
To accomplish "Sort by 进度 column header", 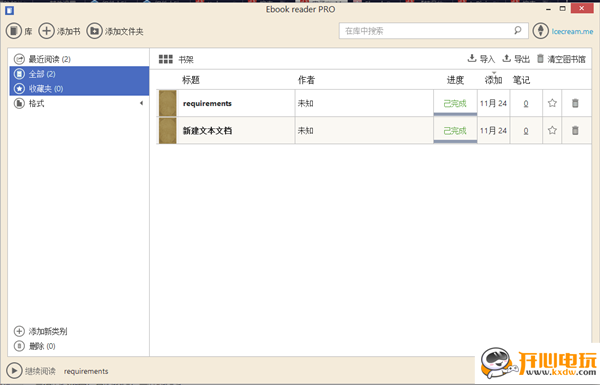I will [x=455, y=80].
